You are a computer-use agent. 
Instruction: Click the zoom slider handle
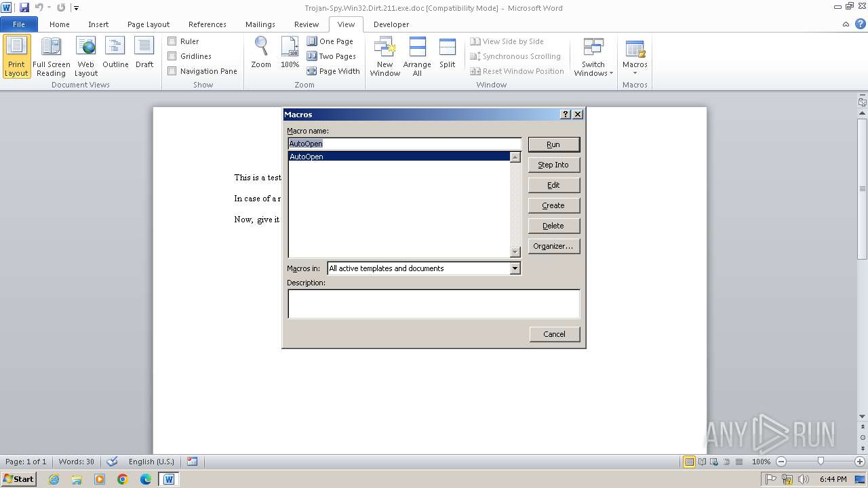click(x=821, y=462)
